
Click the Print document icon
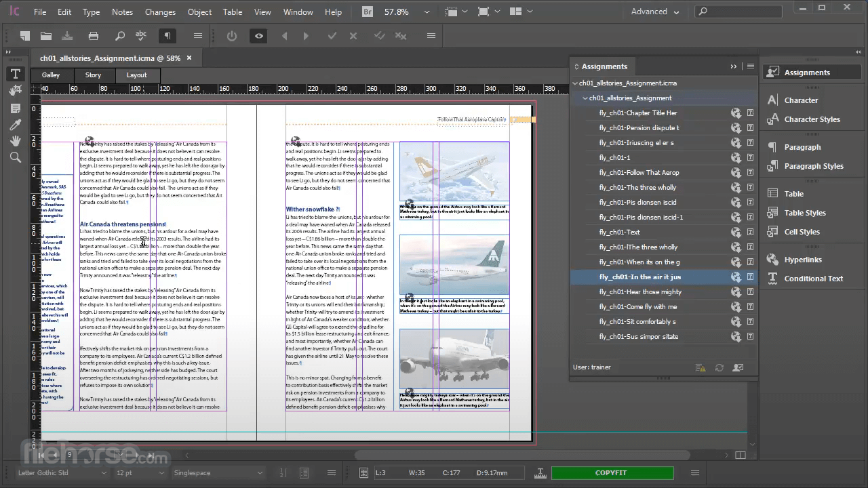coord(94,36)
